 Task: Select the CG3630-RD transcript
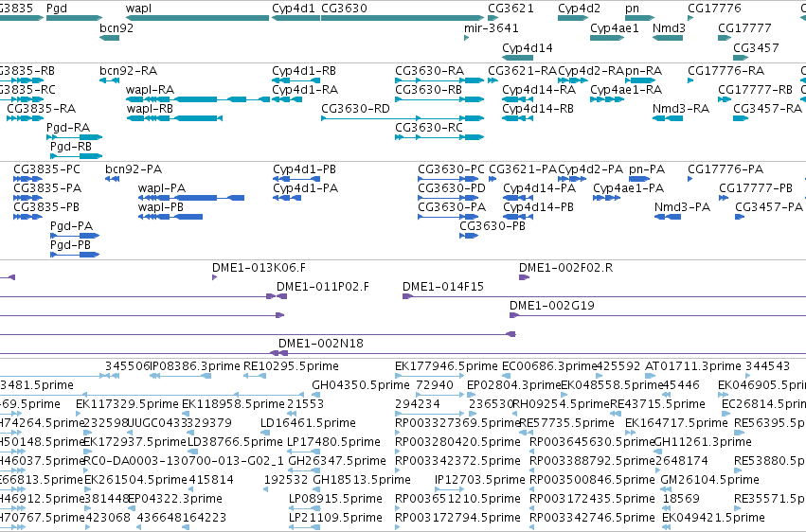[x=403, y=118]
